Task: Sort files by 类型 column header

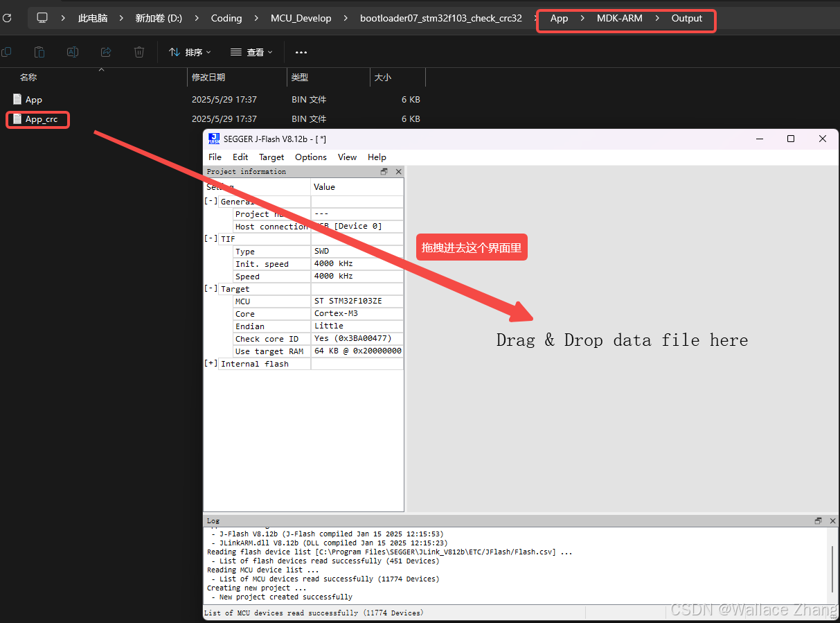Action: (x=300, y=78)
